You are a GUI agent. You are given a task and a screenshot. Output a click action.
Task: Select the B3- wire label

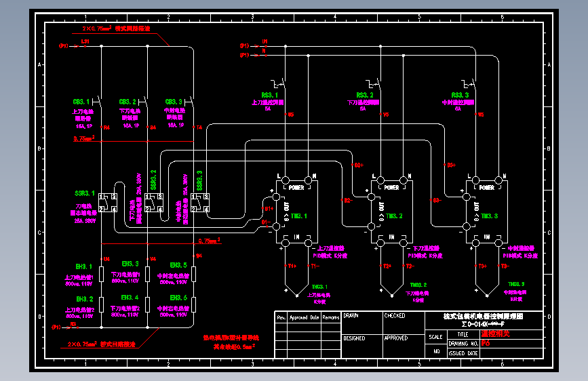(x=437, y=200)
